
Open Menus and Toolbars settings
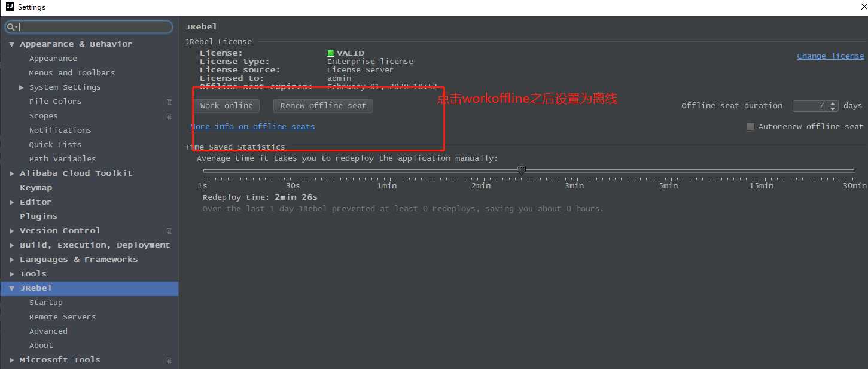[x=72, y=73]
